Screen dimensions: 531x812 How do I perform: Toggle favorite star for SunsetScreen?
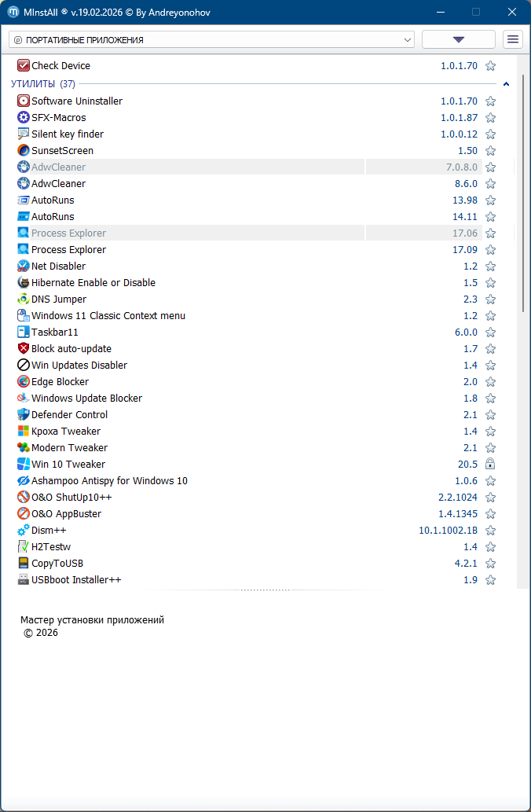(490, 151)
